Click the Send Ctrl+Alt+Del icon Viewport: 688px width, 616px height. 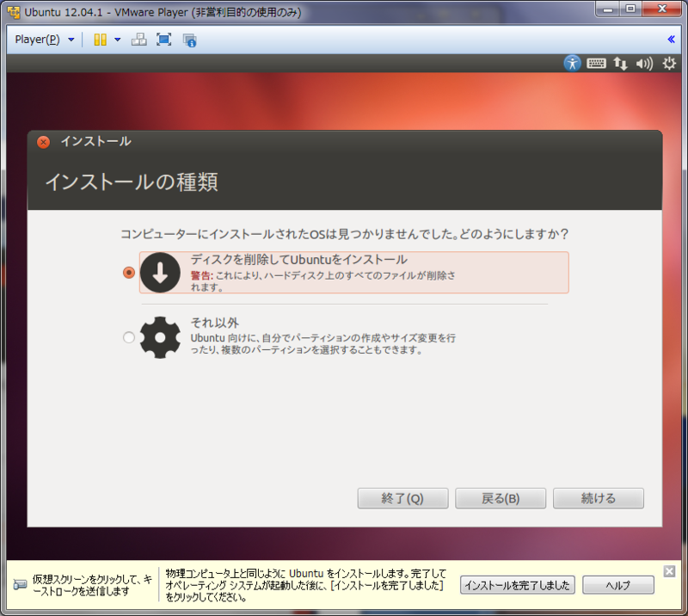coord(138,39)
